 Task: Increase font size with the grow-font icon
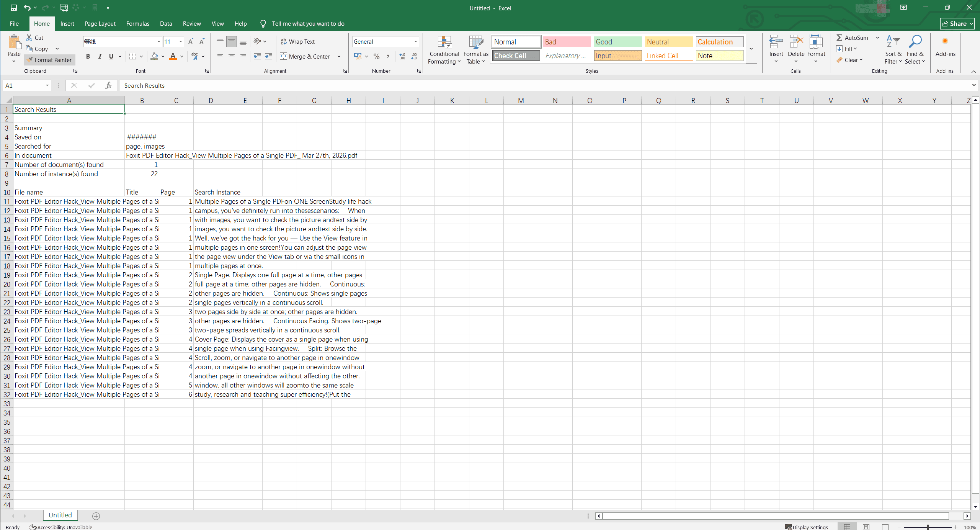[191, 41]
